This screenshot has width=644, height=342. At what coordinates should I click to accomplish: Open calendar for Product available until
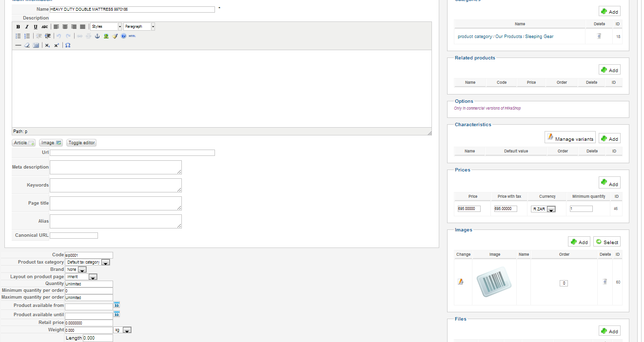coord(117,314)
